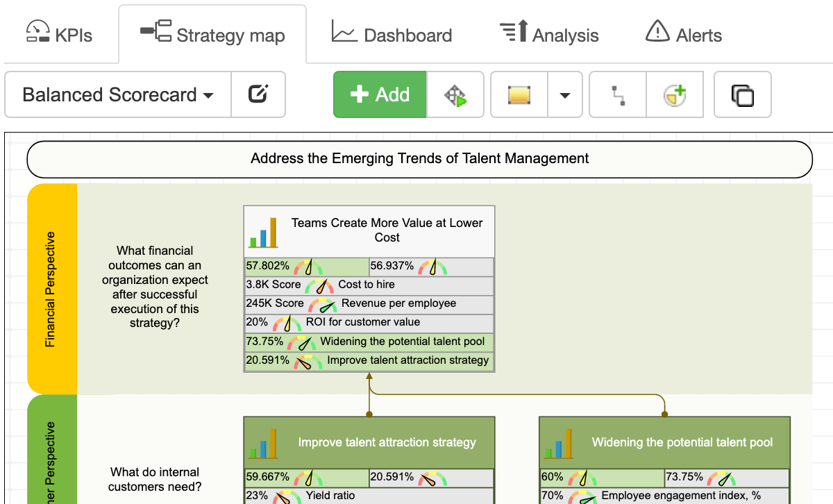
Task: Click the KPIs gauge icon
Action: pos(38,31)
